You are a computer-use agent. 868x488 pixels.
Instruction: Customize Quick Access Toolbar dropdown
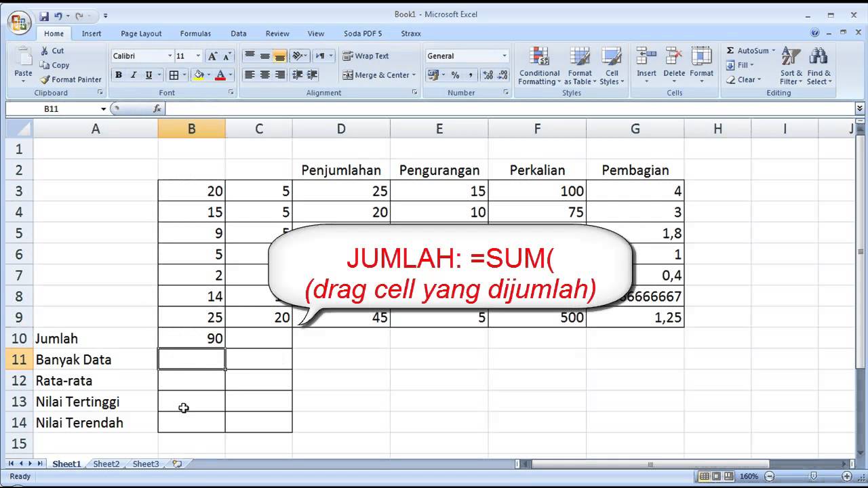(x=105, y=16)
